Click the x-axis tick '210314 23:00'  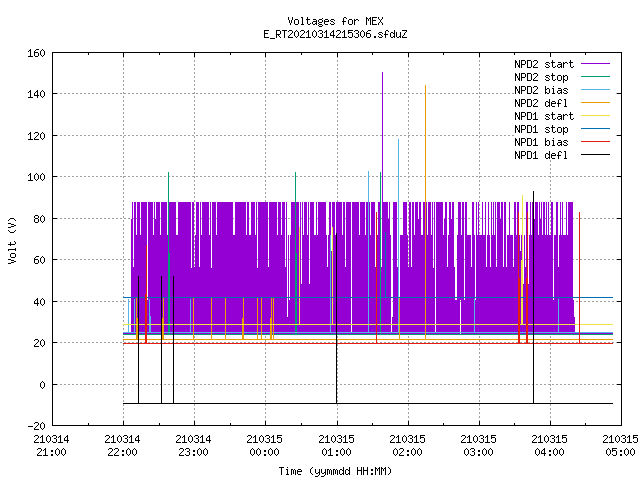coord(193,446)
